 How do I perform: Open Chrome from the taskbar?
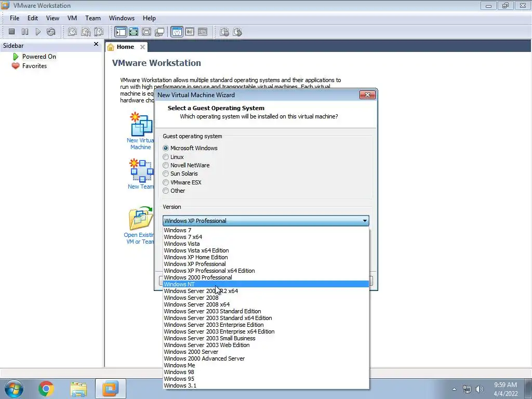click(x=46, y=389)
